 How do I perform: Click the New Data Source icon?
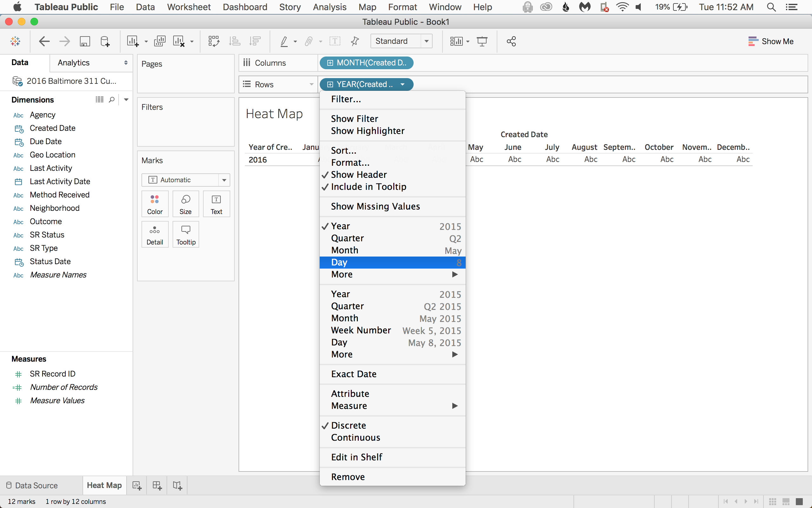pos(105,41)
